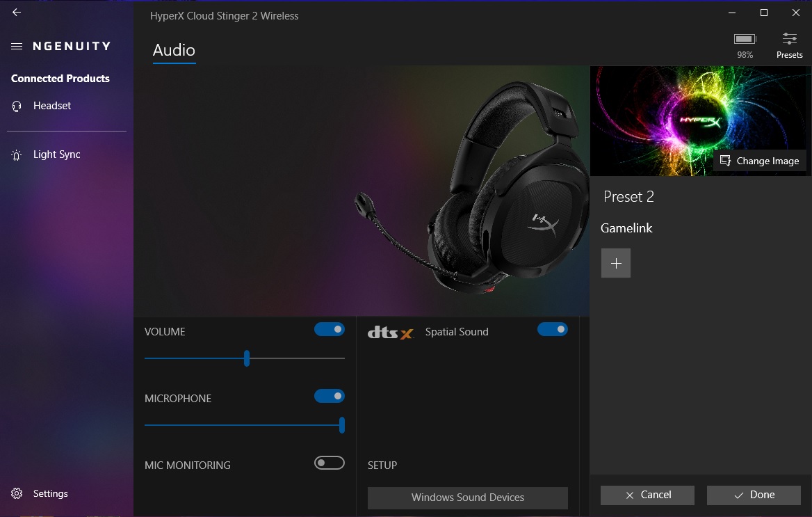
Task: Enable Mic Monitoring
Action: coord(329,462)
